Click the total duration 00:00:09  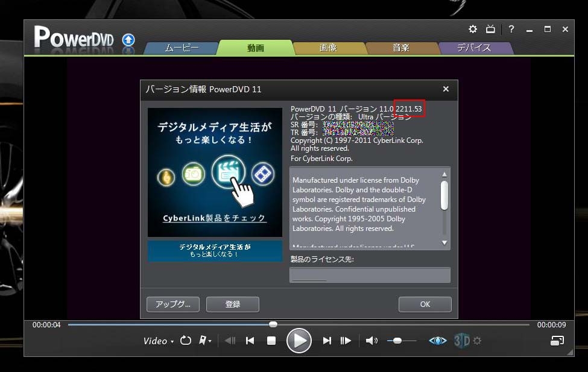pyautogui.click(x=552, y=325)
